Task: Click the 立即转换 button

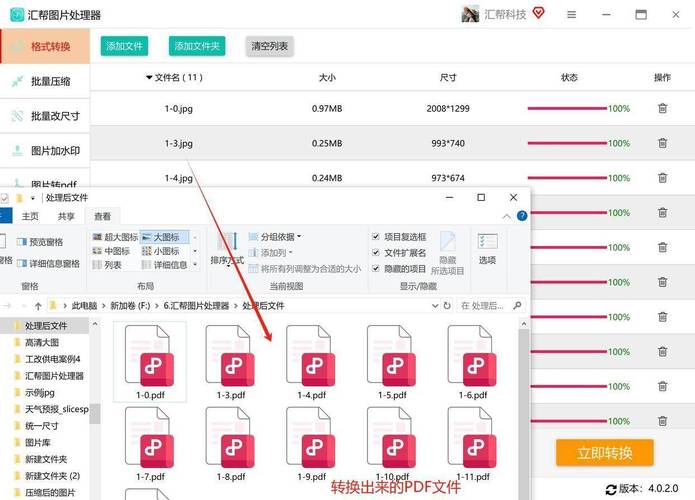Action: [605, 453]
